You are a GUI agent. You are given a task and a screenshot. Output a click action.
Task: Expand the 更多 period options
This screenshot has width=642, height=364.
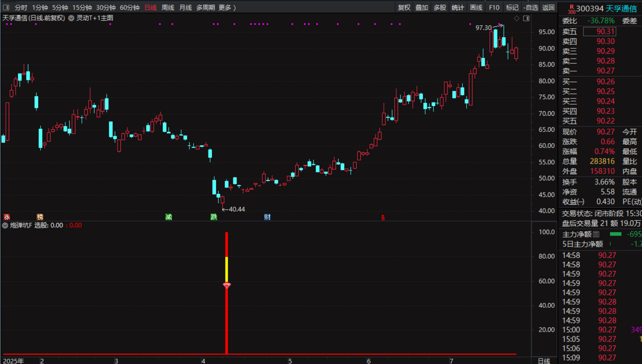pyautogui.click(x=227, y=7)
